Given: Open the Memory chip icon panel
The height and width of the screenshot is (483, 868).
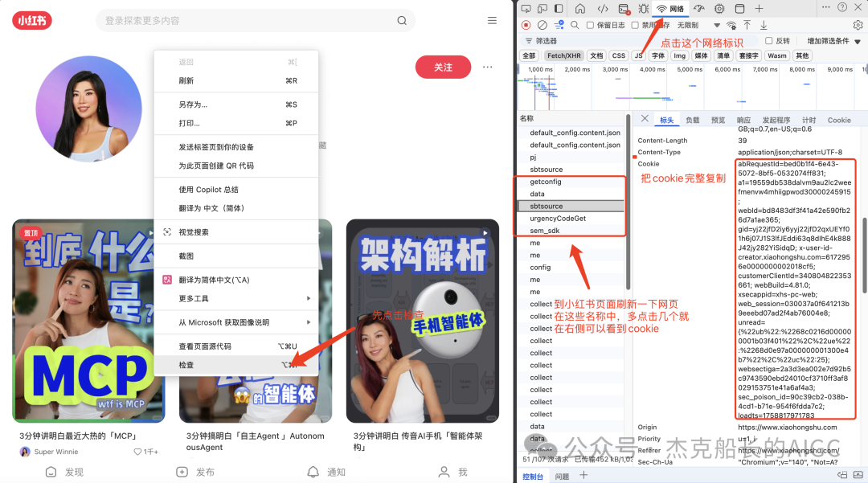Looking at the screenshot, I should (719, 8).
